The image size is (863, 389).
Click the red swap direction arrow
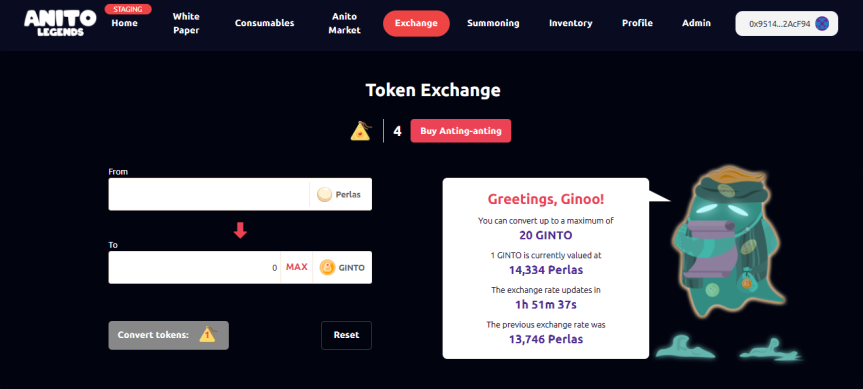(x=240, y=231)
